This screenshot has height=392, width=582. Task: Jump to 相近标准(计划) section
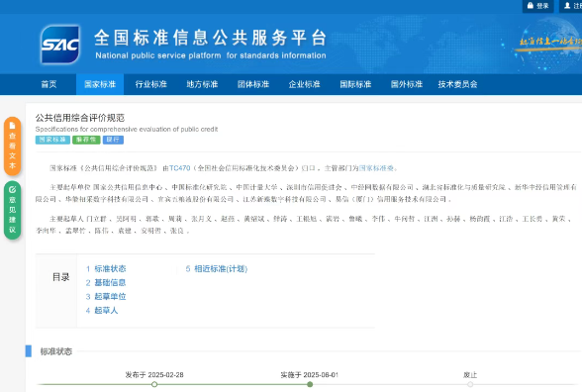click(217, 269)
